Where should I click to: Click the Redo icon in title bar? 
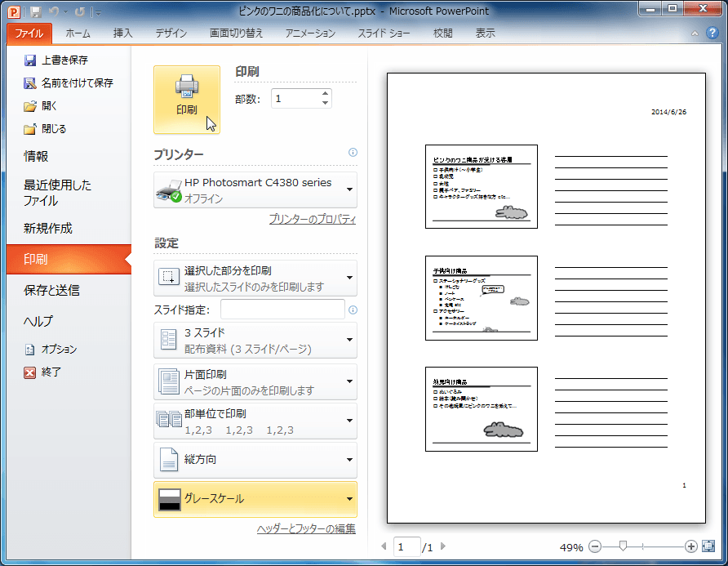tap(79, 11)
